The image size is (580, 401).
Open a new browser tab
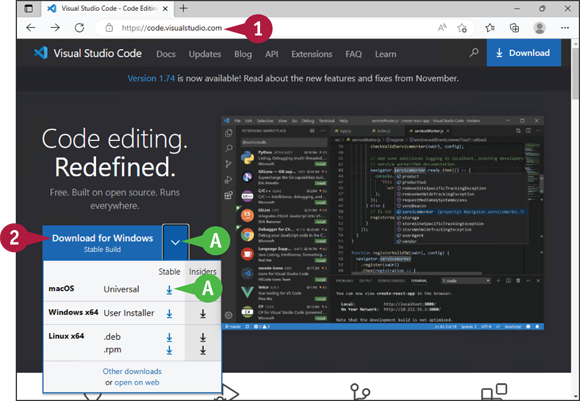(x=183, y=8)
